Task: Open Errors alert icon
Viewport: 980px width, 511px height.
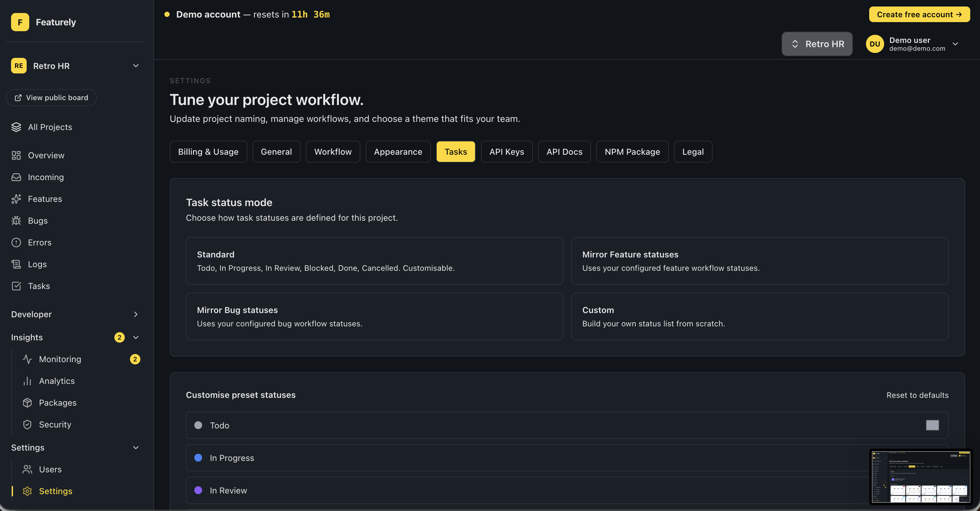Action: point(16,242)
